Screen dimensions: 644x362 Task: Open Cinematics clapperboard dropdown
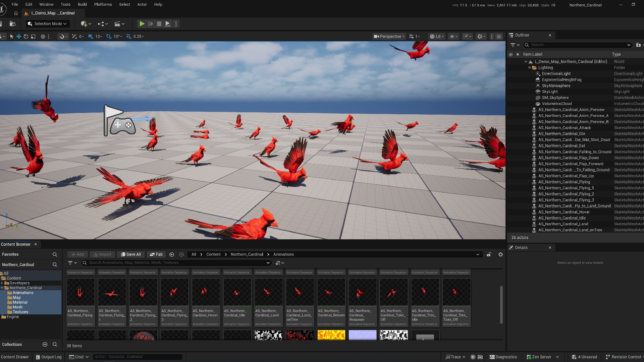point(119,24)
